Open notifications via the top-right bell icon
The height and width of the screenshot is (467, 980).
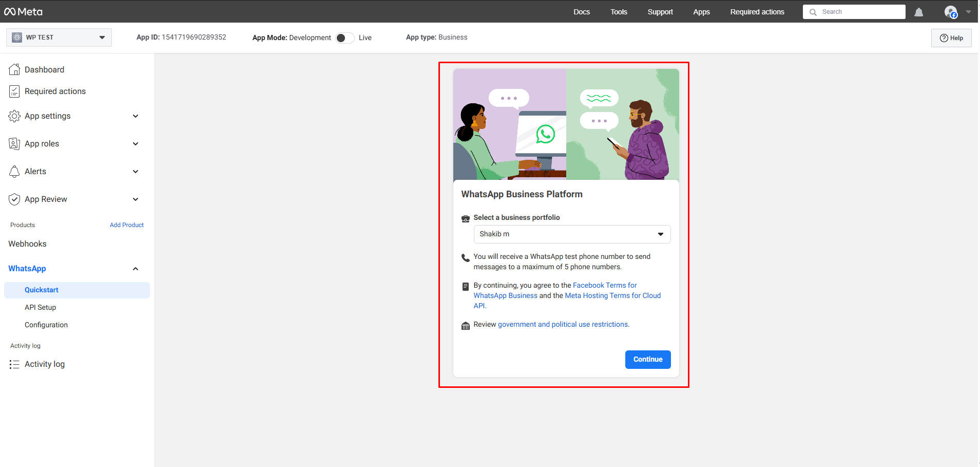918,12
